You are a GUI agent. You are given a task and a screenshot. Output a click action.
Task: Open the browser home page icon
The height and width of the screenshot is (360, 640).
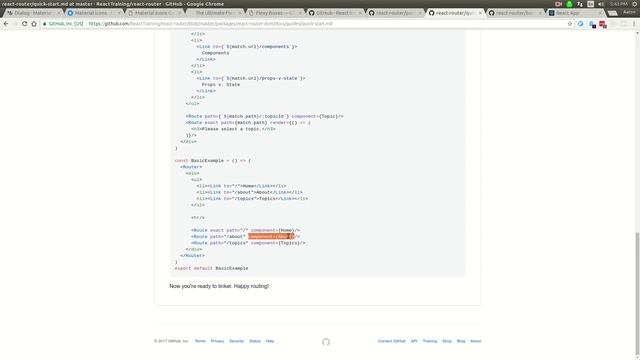[34, 24]
